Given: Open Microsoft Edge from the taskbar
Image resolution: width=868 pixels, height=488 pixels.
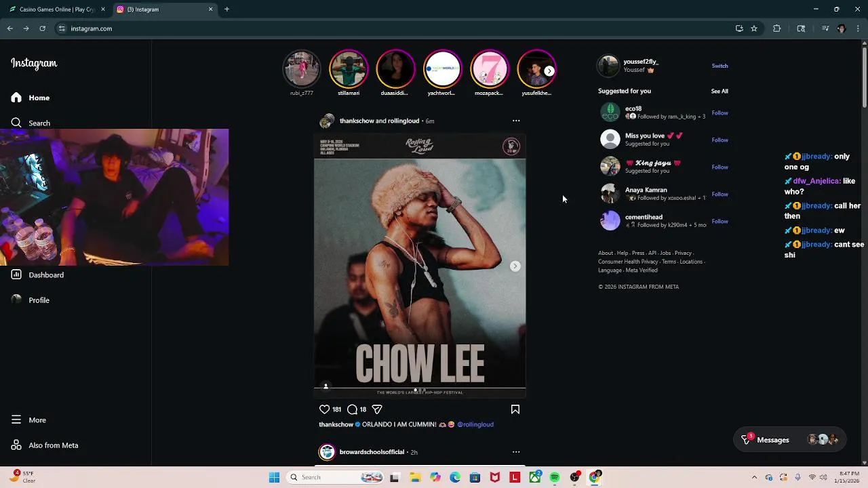Looking at the screenshot, I should pos(455,477).
